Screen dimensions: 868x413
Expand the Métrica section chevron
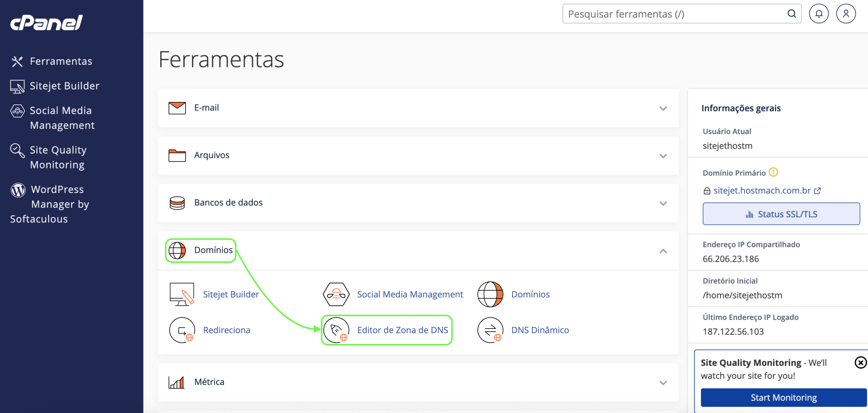tap(663, 383)
